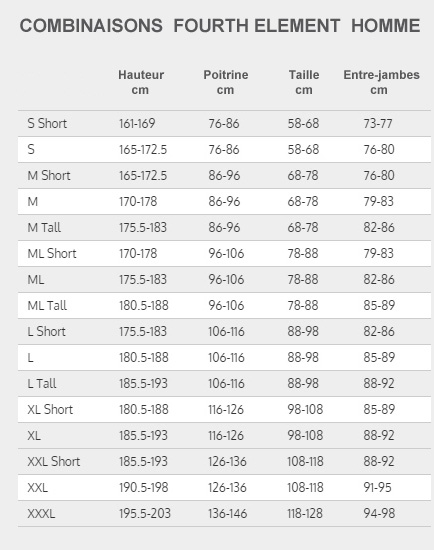The width and height of the screenshot is (434, 550).
Task: Select the L Tall size label
Action: [x=42, y=383]
